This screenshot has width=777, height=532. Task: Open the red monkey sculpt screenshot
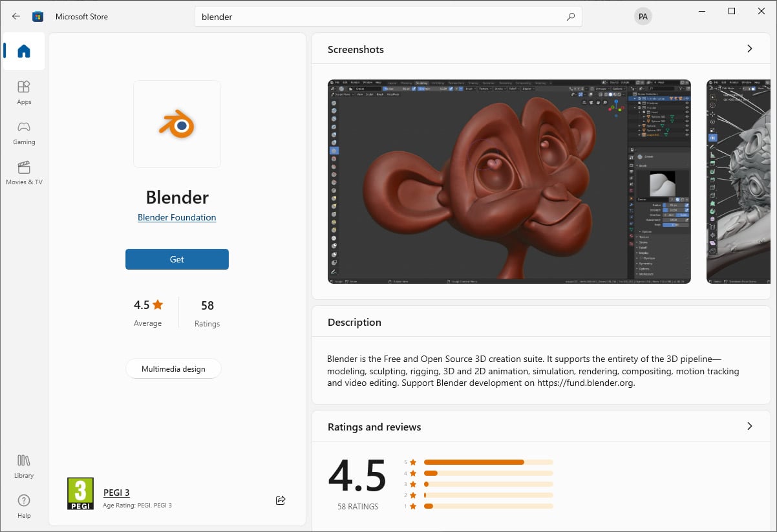click(x=509, y=181)
